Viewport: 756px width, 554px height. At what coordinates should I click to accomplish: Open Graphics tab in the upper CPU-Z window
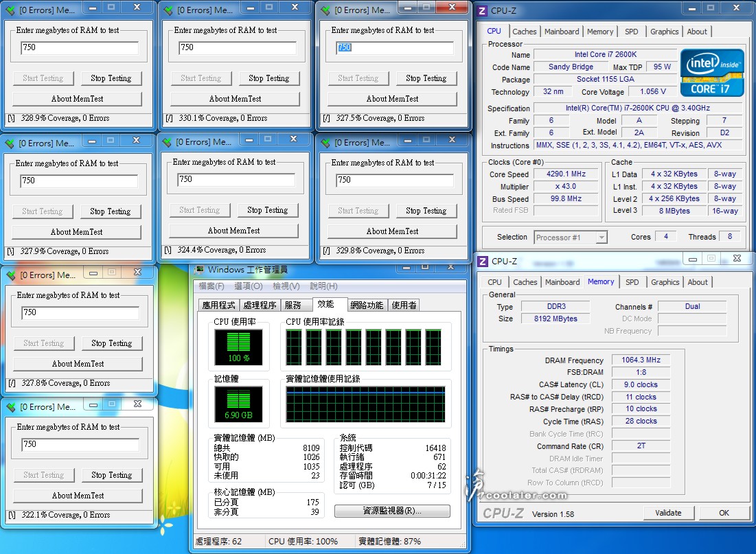(x=665, y=32)
